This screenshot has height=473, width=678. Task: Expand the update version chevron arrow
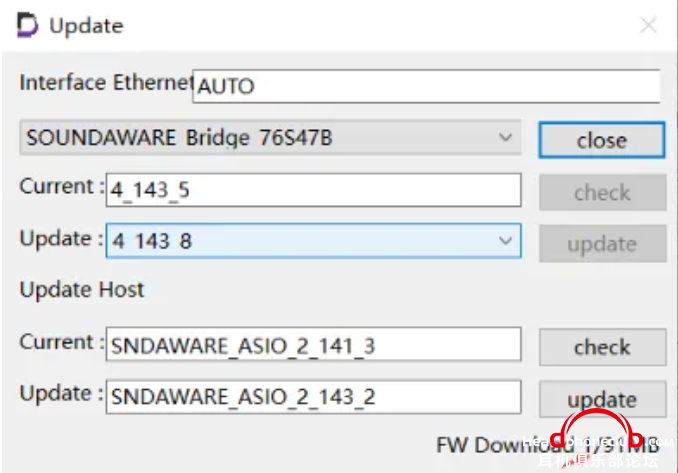(505, 241)
